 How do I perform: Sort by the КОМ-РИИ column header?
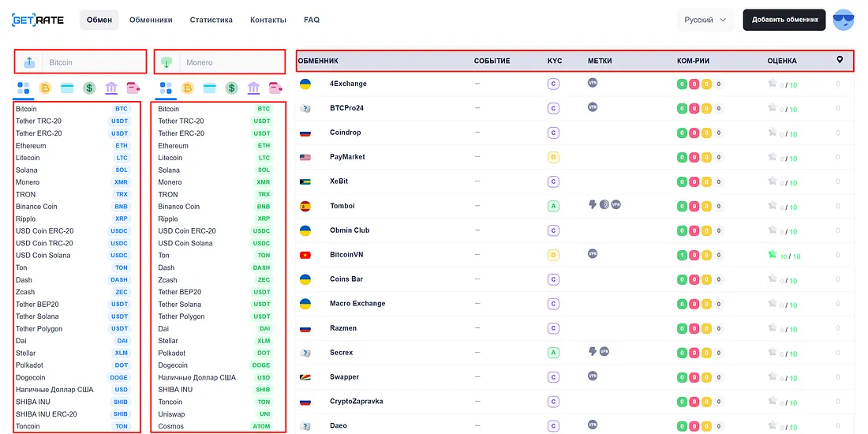point(693,61)
